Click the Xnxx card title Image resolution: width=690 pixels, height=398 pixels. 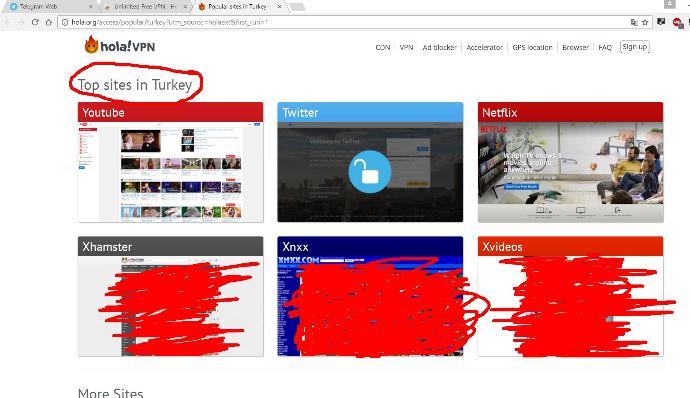coord(295,247)
